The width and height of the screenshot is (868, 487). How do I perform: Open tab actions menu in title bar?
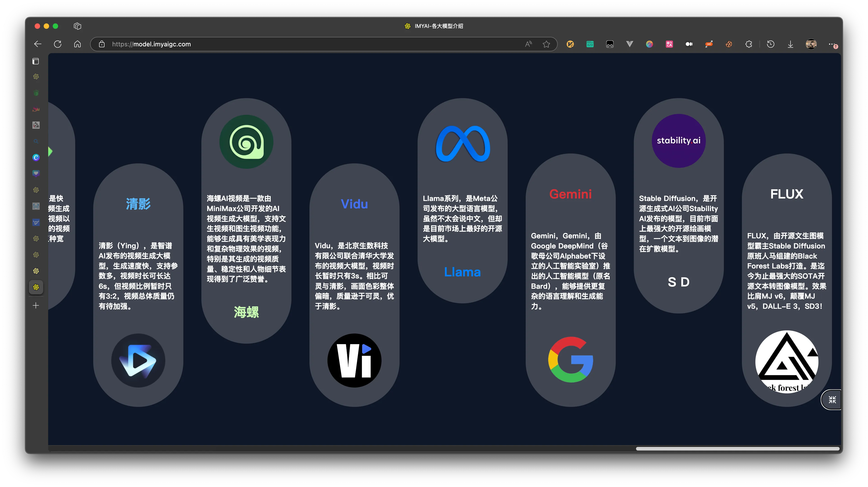click(77, 26)
